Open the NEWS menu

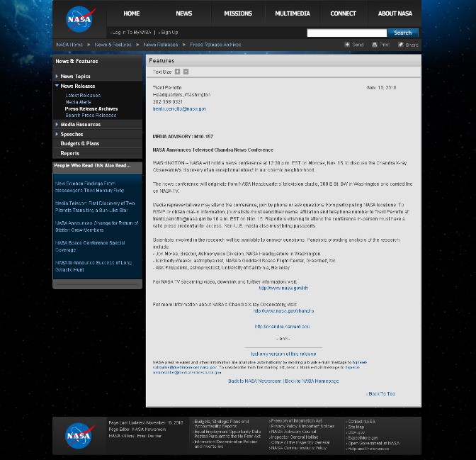pos(184,13)
